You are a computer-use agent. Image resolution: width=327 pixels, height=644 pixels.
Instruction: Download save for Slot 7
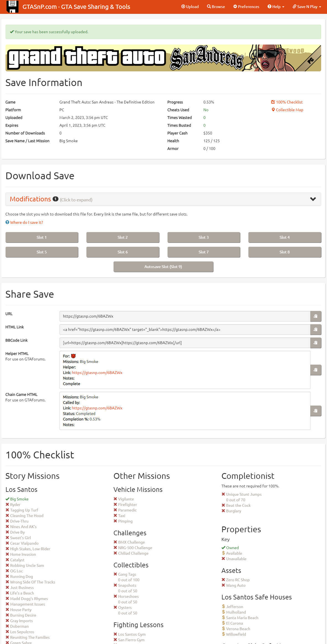204,252
